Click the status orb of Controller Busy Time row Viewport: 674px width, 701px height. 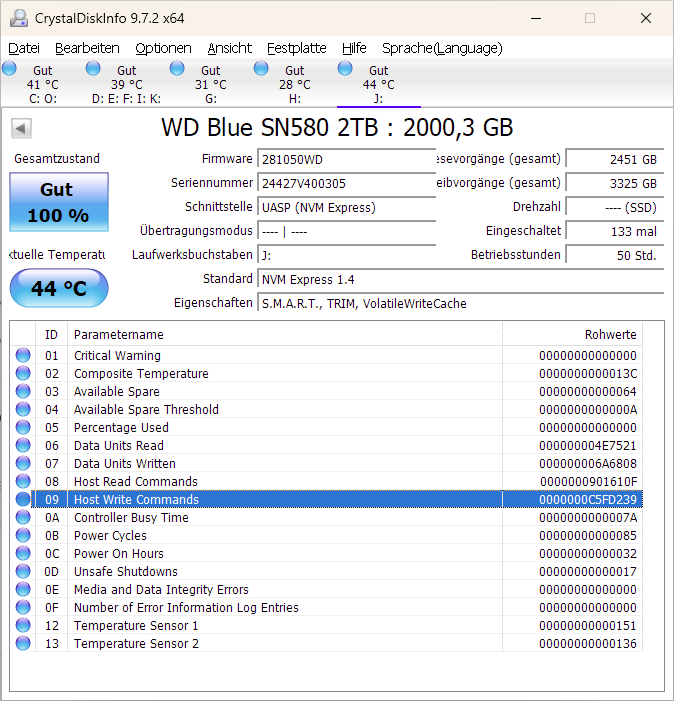[23, 517]
